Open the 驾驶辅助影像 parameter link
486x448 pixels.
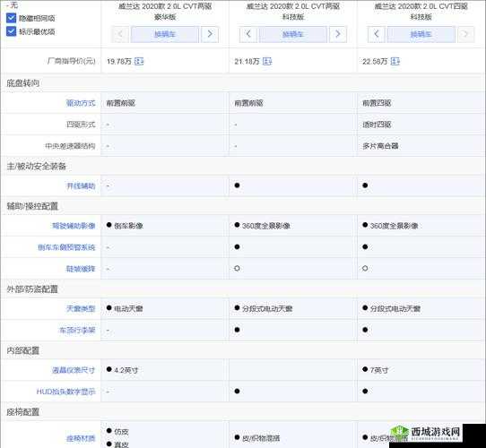coord(74,226)
